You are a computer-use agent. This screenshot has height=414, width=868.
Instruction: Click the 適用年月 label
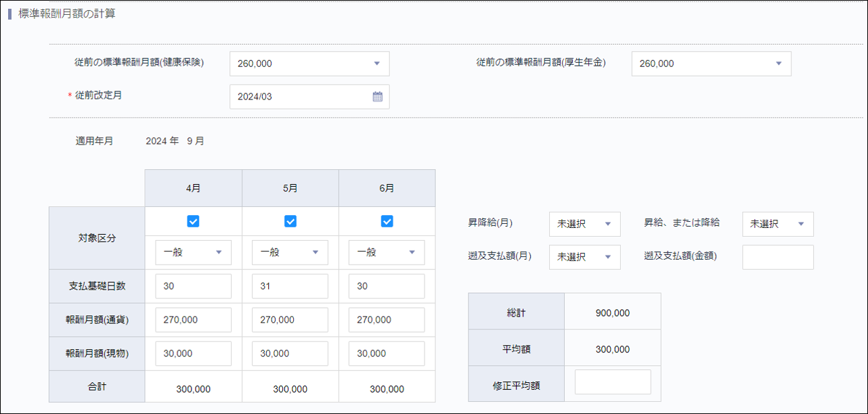coord(94,141)
